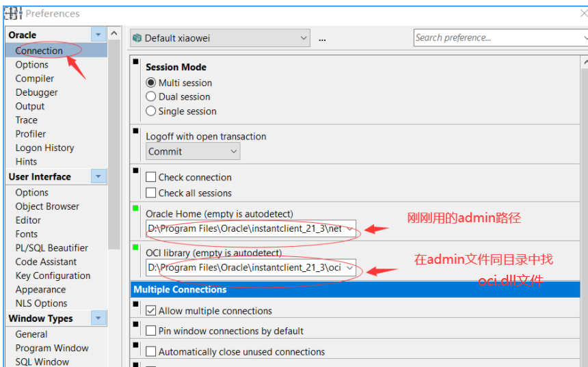Click the black marker beside Automatically close unused connections
This screenshot has width=588, height=367.
[x=136, y=345]
